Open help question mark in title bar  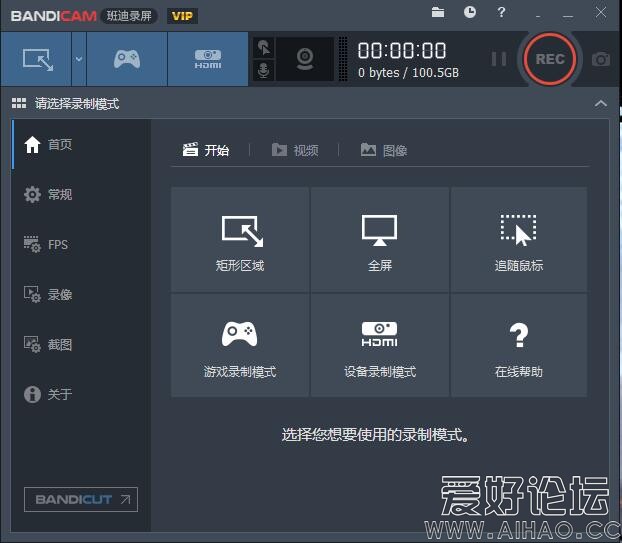501,12
